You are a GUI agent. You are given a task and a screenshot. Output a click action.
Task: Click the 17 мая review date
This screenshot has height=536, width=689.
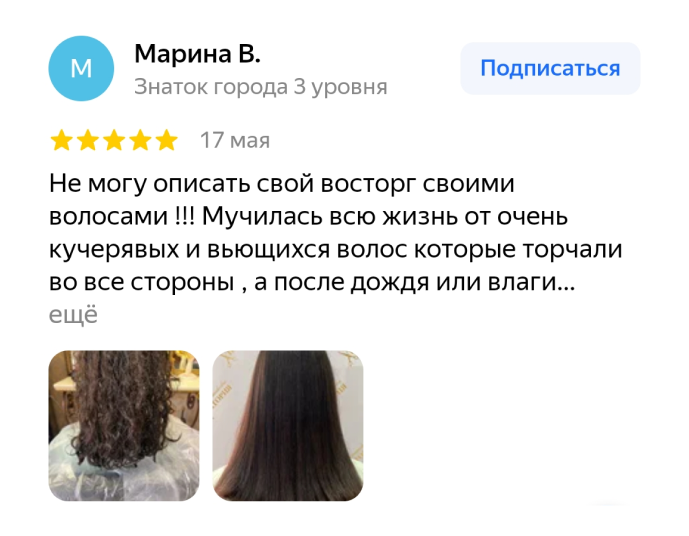pos(235,141)
